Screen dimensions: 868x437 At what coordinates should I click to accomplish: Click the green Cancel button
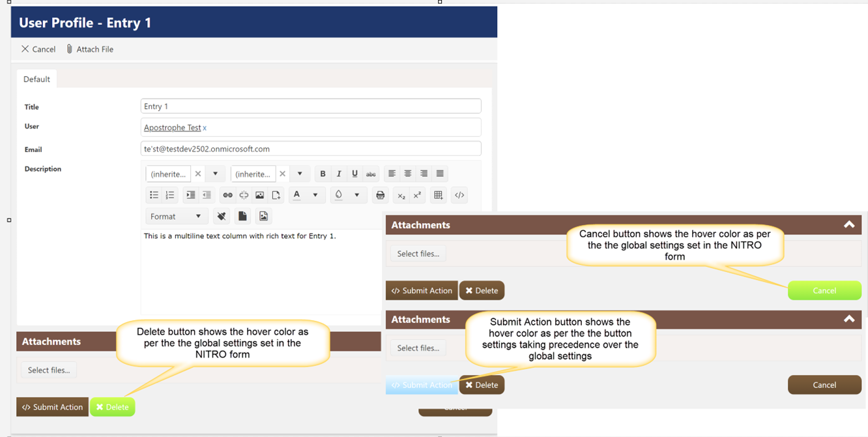point(824,290)
